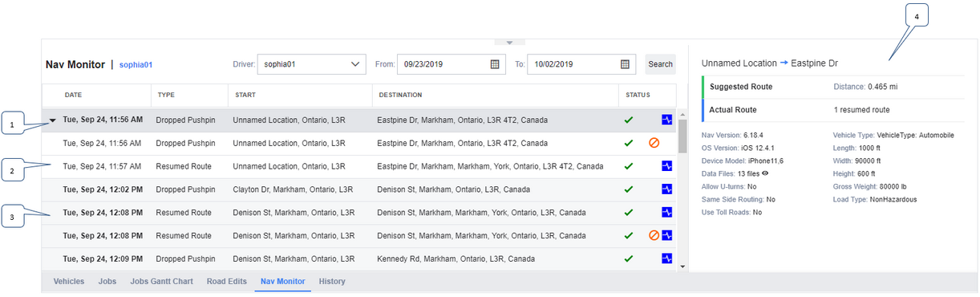
Task: Open route chart icon for 12:02 PM Clayton Dr row
Action: click(x=667, y=189)
